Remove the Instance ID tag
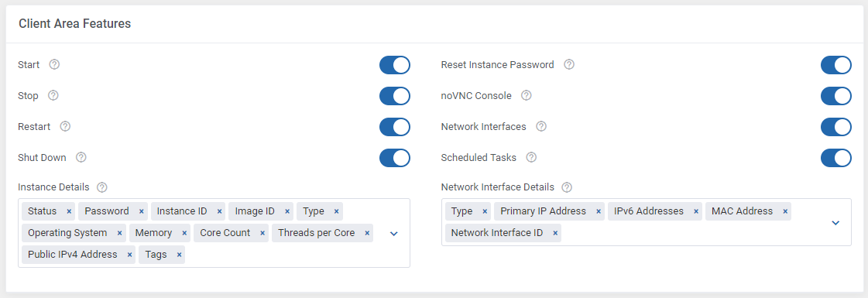The image size is (868, 298). 219,211
